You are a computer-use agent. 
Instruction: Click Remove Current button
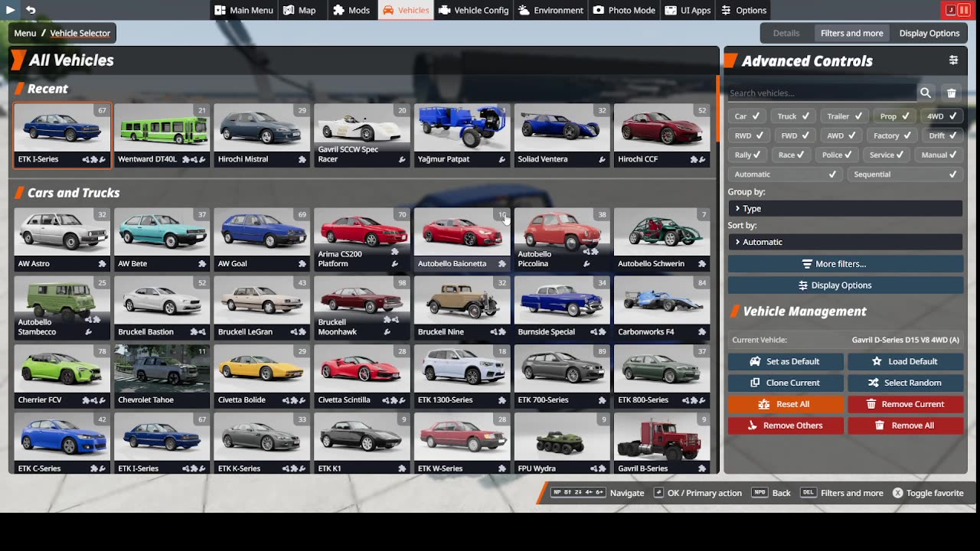(905, 404)
